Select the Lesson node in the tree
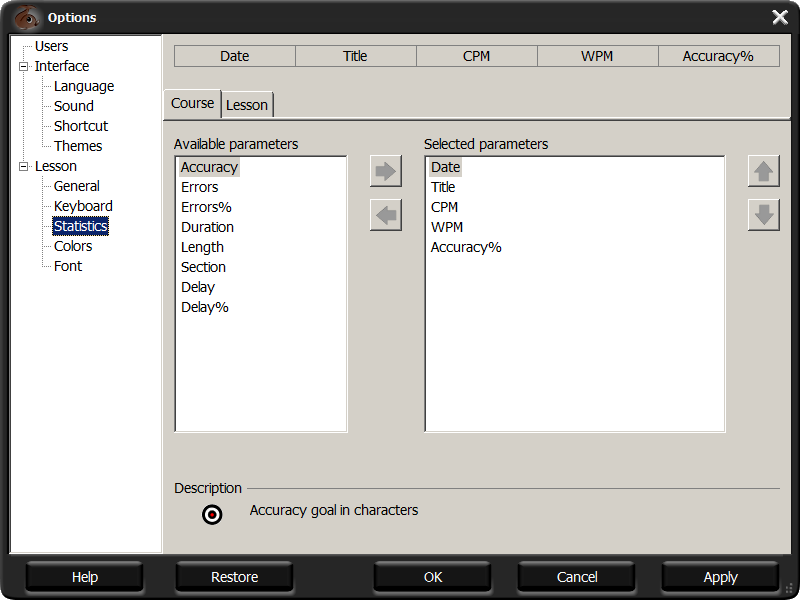This screenshot has height=600, width=800. click(56, 166)
